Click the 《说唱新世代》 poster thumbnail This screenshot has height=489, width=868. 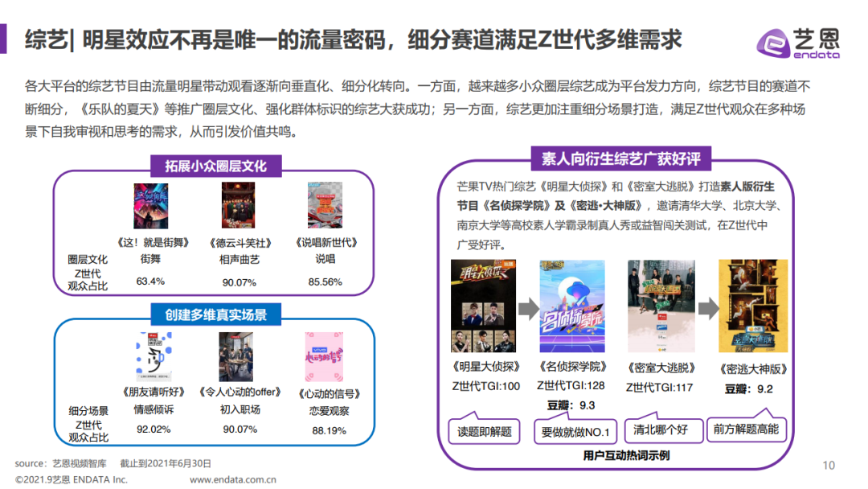click(x=325, y=205)
